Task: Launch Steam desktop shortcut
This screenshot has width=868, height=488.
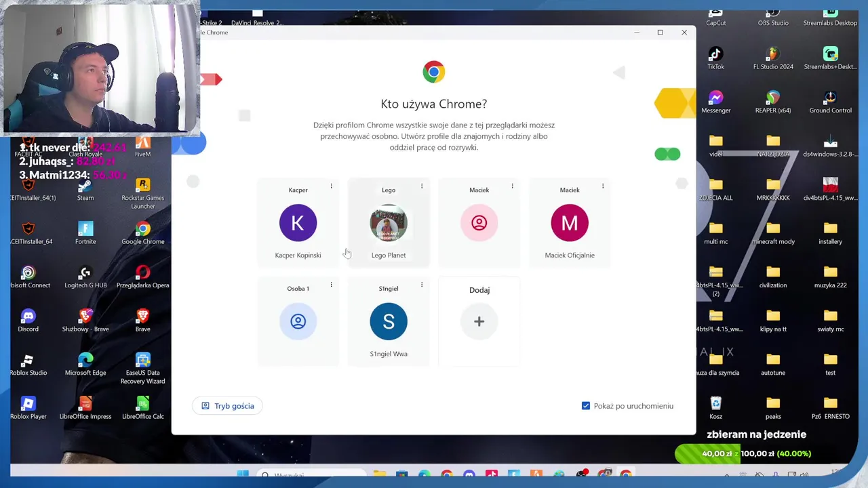Action: point(85,190)
